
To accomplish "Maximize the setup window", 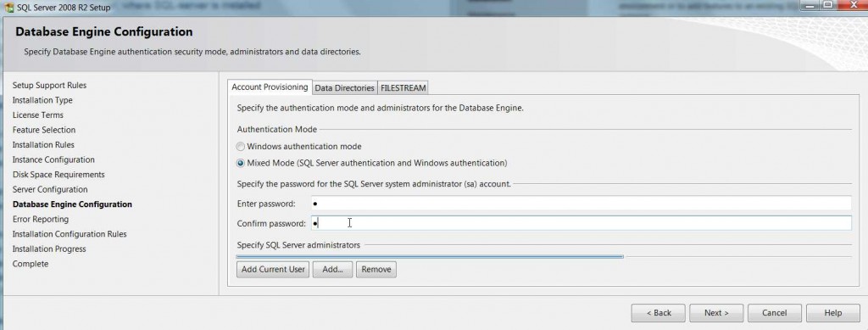I will click(827, 6).
